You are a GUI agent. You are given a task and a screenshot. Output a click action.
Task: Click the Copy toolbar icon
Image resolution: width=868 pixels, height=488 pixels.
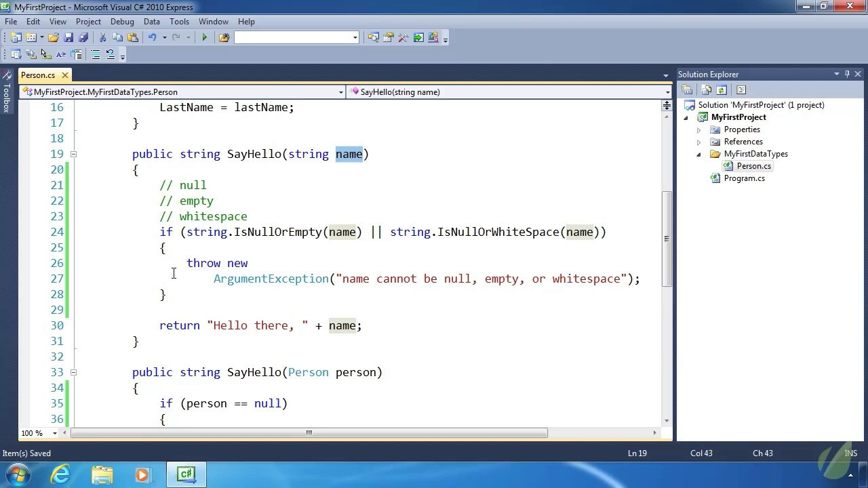(117, 38)
